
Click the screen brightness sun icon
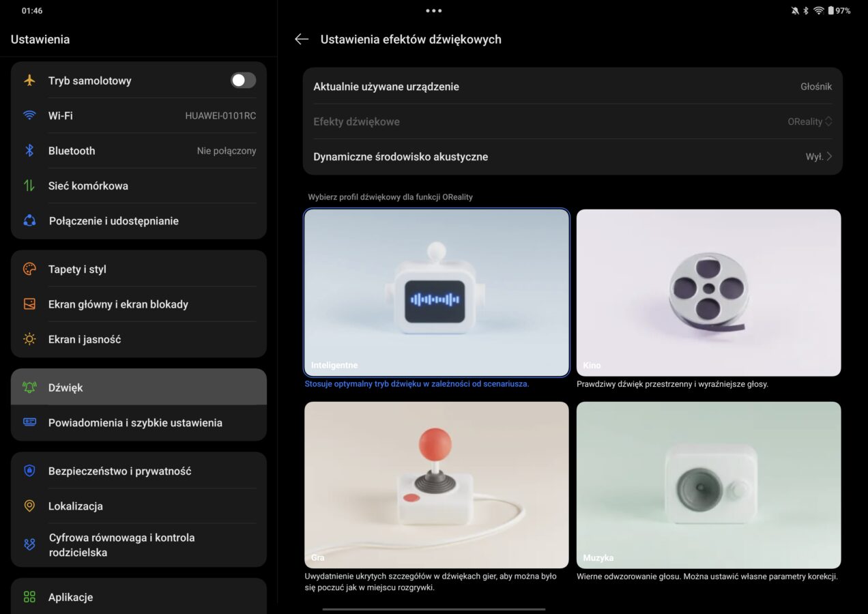tap(29, 339)
